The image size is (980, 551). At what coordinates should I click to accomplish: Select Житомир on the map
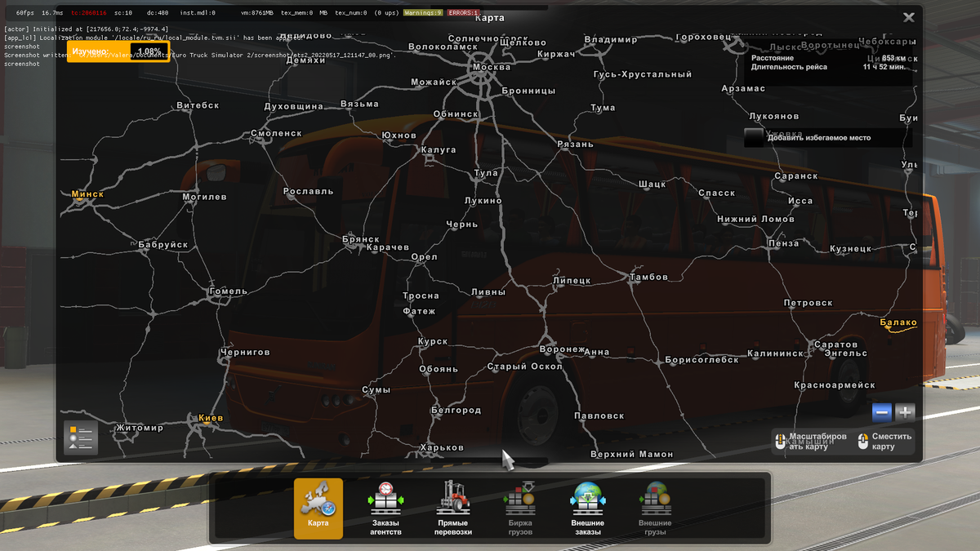click(140, 428)
